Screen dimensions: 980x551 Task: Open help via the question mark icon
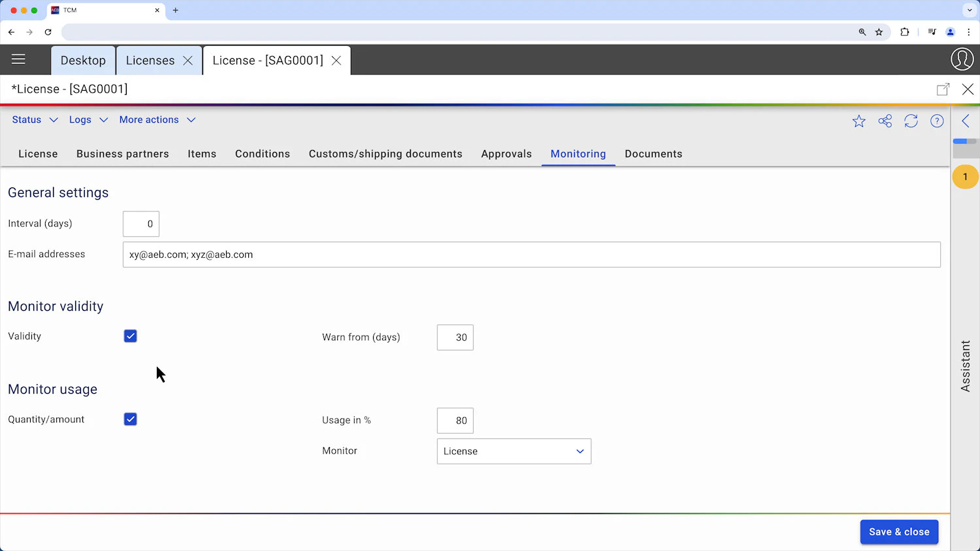click(937, 121)
